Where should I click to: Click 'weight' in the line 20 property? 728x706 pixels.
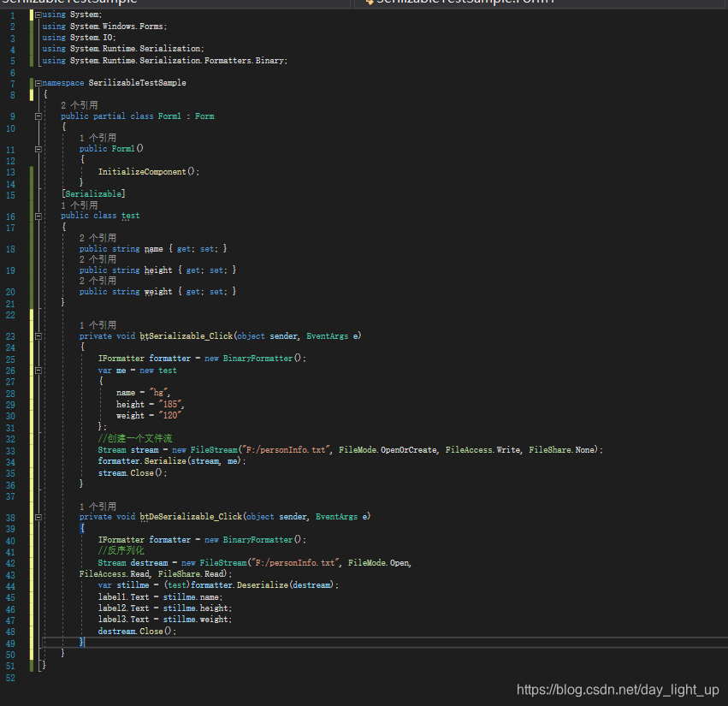(158, 292)
